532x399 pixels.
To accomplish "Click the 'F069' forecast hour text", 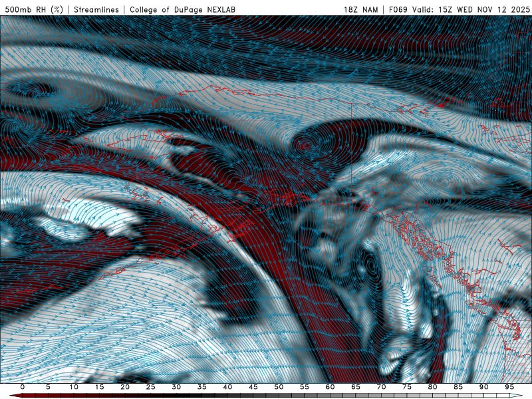I will click(x=398, y=9).
